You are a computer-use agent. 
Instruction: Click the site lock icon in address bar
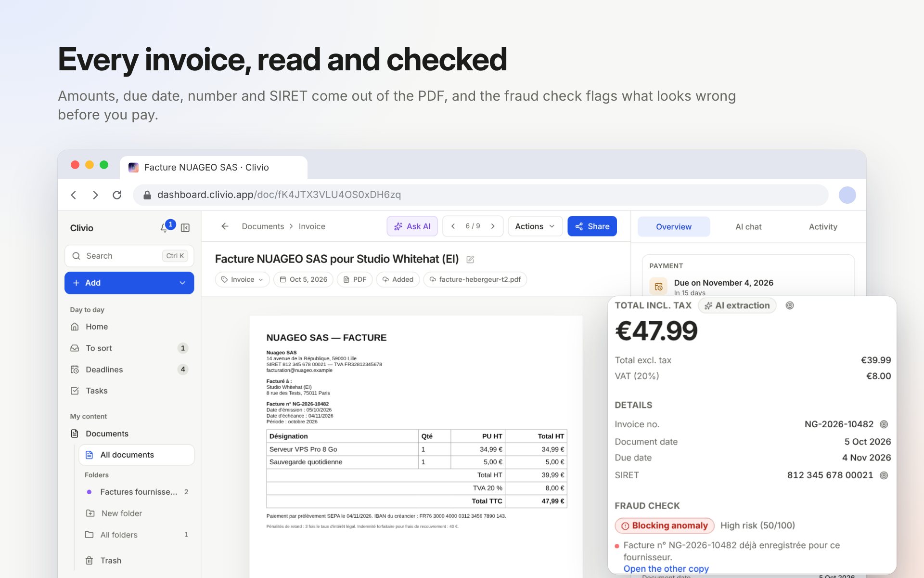pos(147,195)
